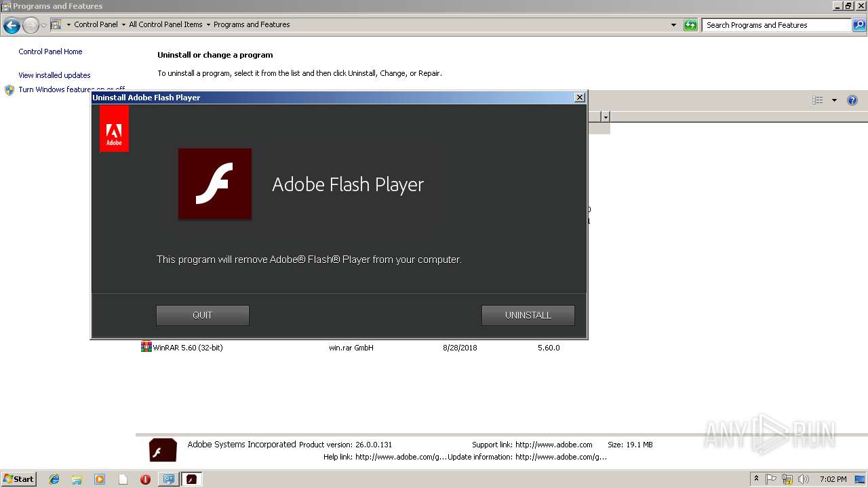The image size is (868, 488).
Task: Launch Internet Explorer from taskbar
Action: click(54, 479)
